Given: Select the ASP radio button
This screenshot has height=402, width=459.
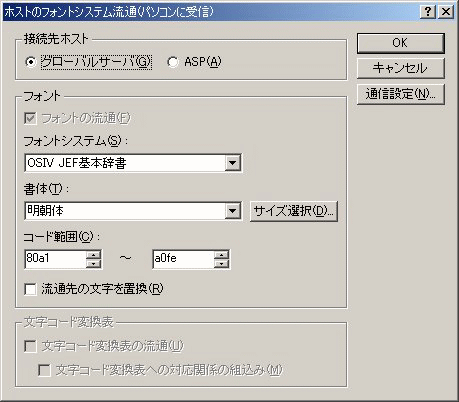Looking at the screenshot, I should 173,62.
